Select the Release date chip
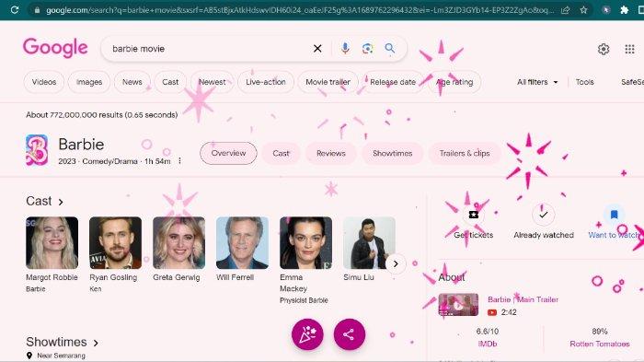644x362 pixels. click(393, 82)
